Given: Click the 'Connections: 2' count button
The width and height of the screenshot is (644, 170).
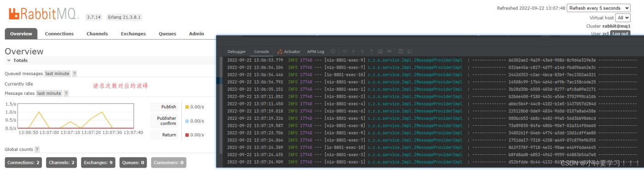Looking at the screenshot, I should [23, 163].
